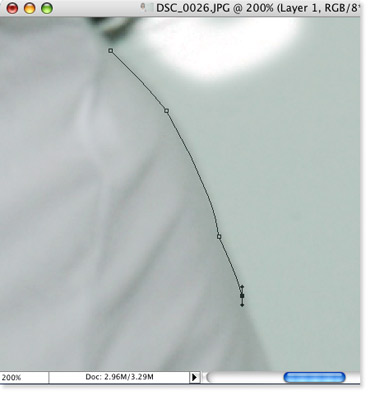Click the upper direction handle of selected anchor
Image resolution: width=375 pixels, height=400 pixels.
(x=242, y=286)
